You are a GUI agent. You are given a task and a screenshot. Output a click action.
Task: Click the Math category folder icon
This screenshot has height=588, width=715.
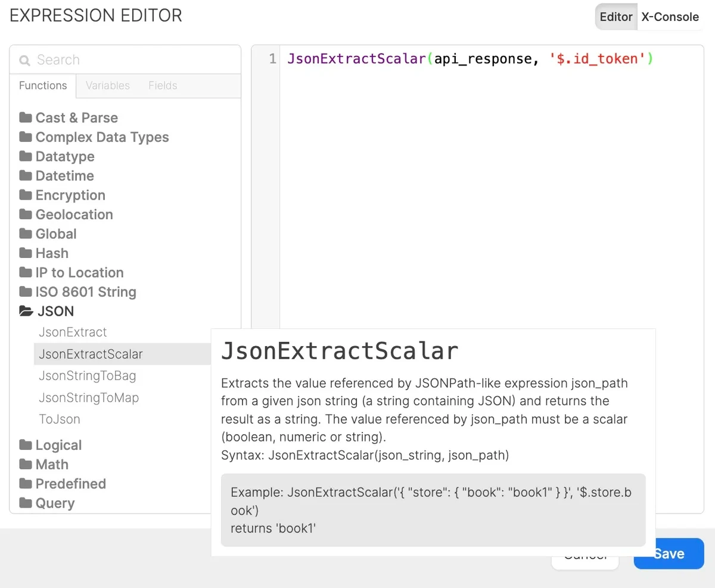[26, 464]
